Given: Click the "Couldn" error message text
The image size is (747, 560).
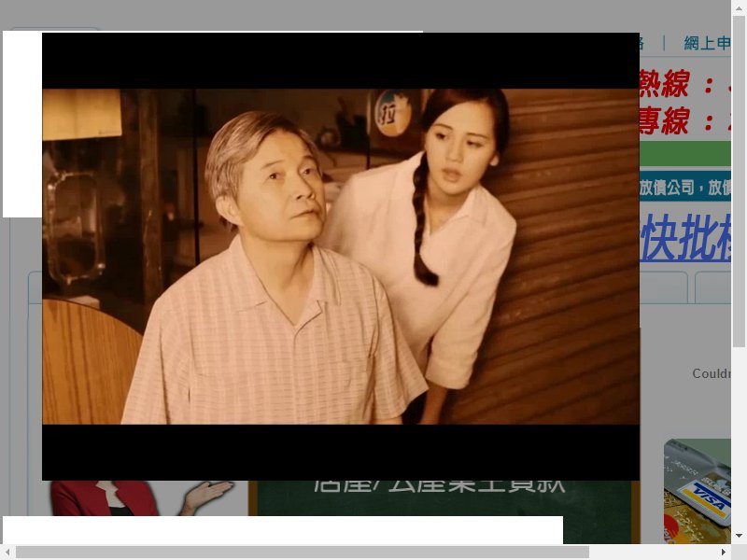Looking at the screenshot, I should pyautogui.click(x=712, y=373).
